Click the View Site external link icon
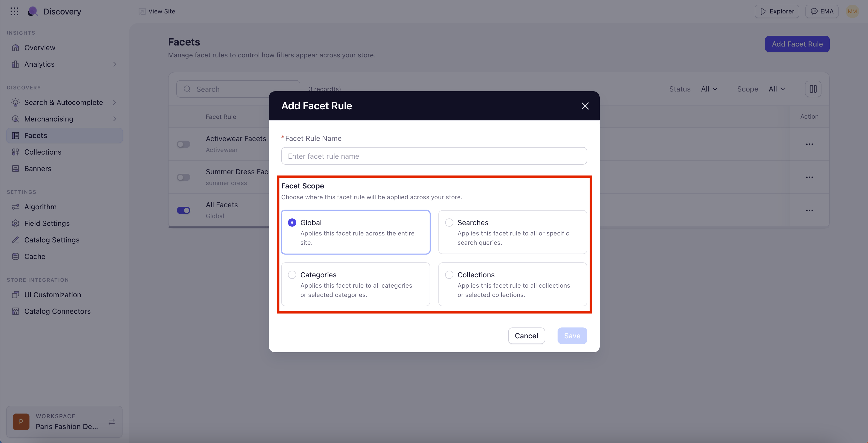The height and width of the screenshot is (443, 868). point(142,11)
